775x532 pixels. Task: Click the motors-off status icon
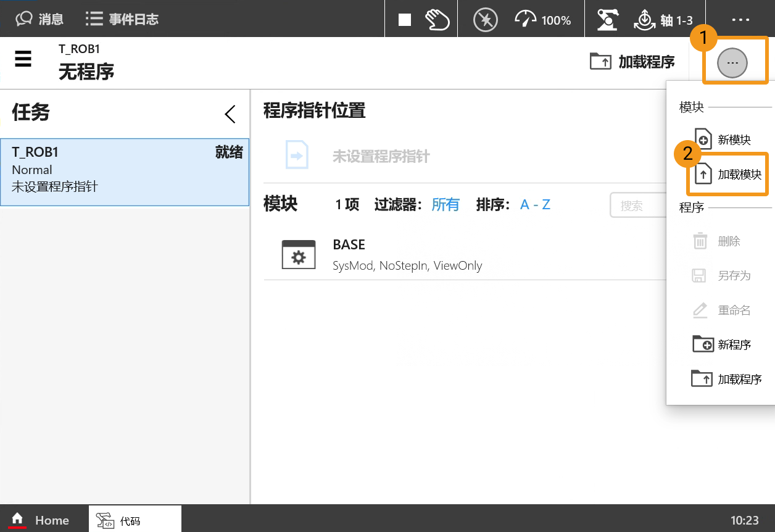[485, 20]
